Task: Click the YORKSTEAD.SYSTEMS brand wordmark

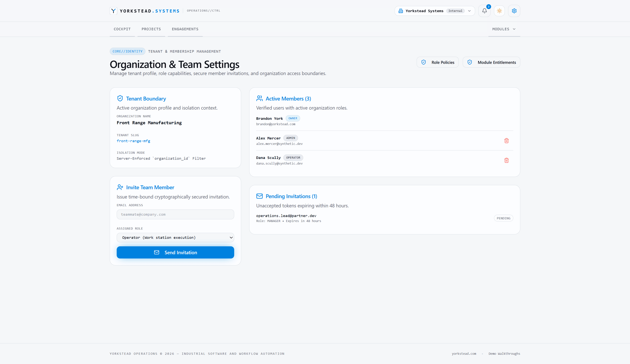Action: (149, 11)
